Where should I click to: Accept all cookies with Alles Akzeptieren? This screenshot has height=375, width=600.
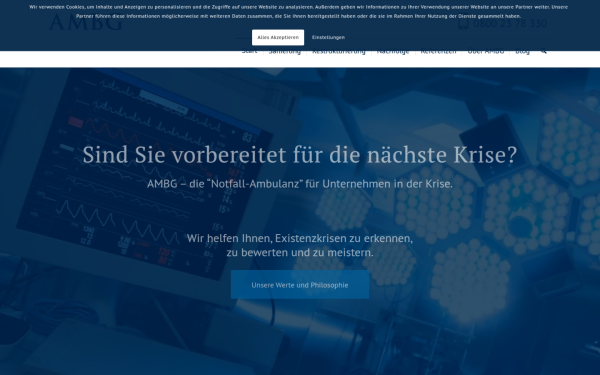tap(278, 38)
